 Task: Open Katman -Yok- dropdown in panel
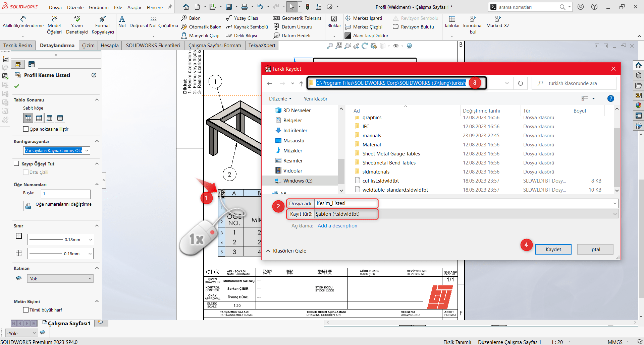60,279
